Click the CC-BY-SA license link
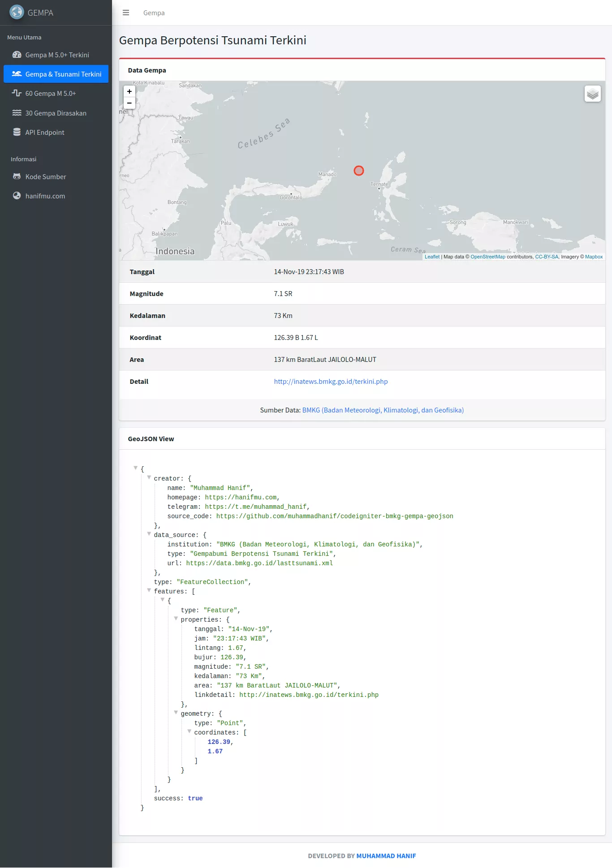The height and width of the screenshot is (868, 612). [547, 257]
